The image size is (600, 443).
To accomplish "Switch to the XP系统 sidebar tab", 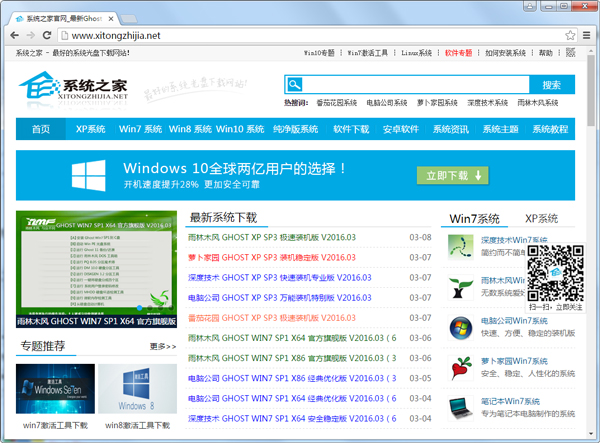I will (x=541, y=219).
